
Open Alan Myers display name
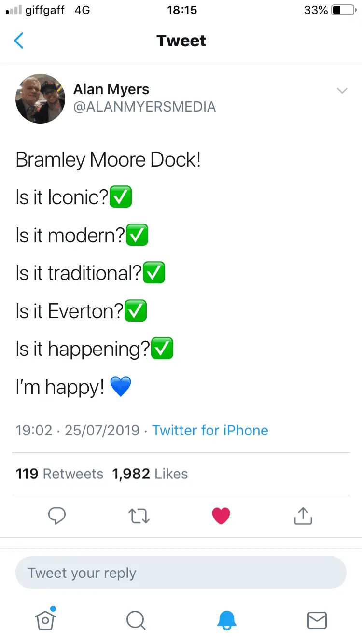(111, 89)
